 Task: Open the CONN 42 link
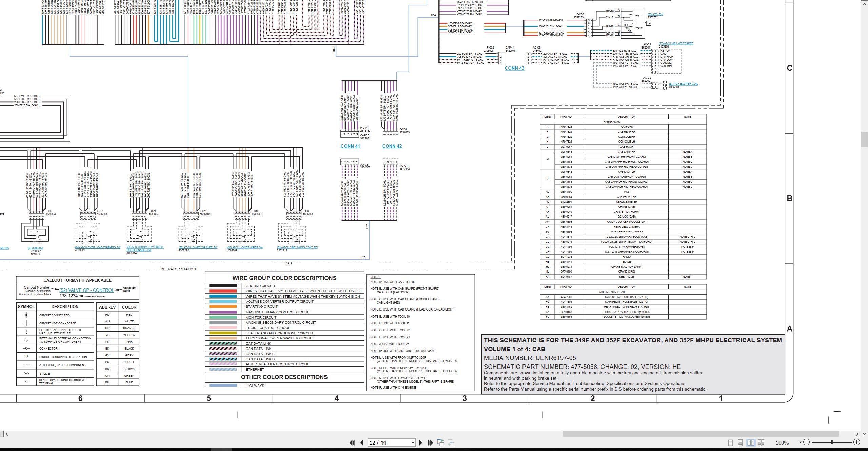pyautogui.click(x=392, y=146)
